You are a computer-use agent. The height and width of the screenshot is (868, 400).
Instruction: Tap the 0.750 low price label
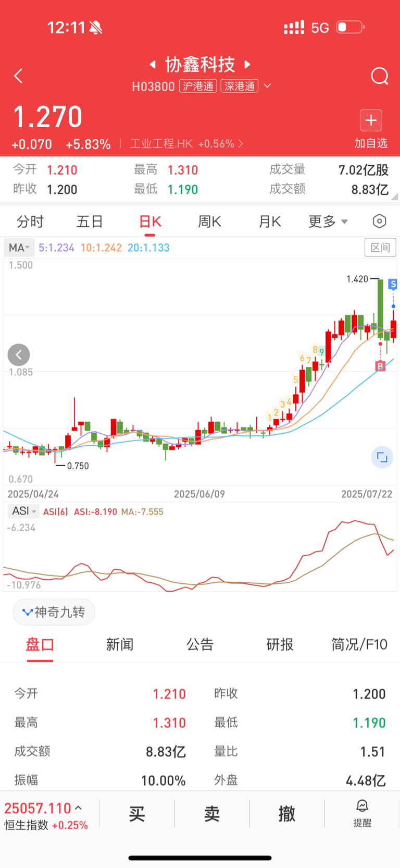pyautogui.click(x=78, y=466)
